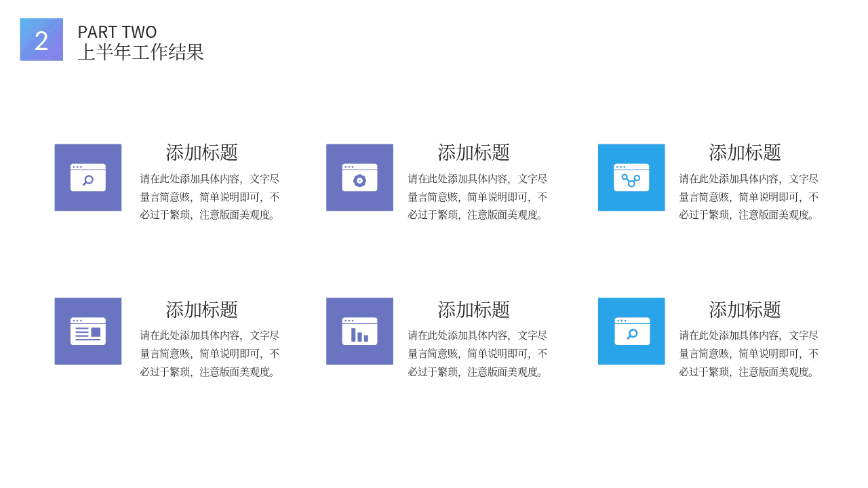Click the slide title 上半年工作结果
Viewport: 868px width, 488px height.
(141, 52)
